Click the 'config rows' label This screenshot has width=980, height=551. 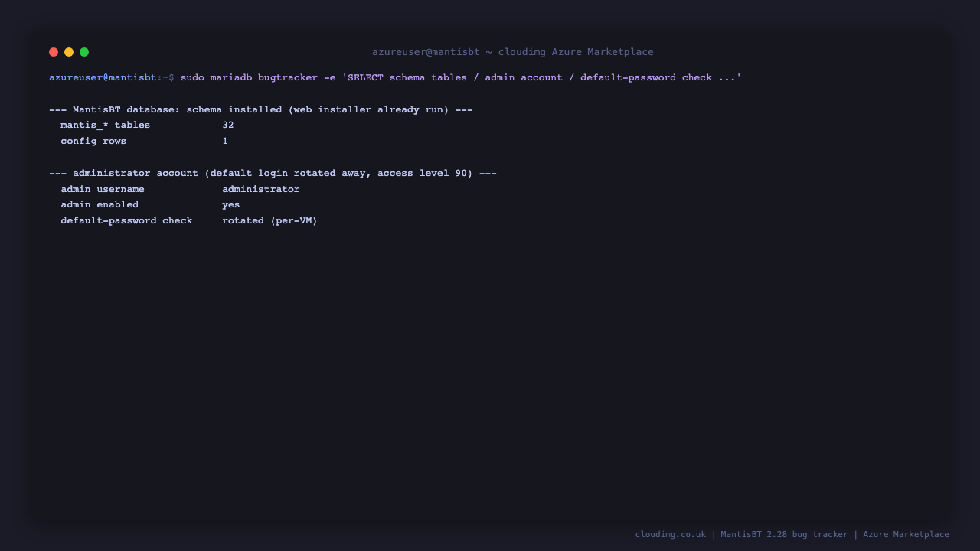(93, 141)
